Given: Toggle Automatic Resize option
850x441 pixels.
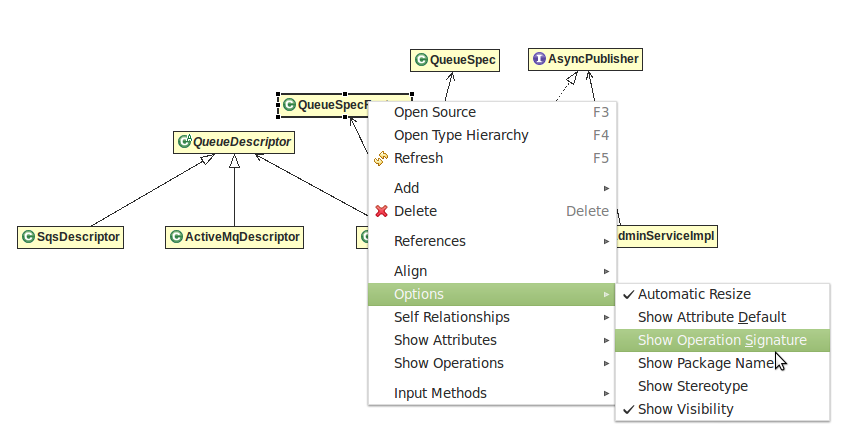Looking at the screenshot, I should pos(723,294).
